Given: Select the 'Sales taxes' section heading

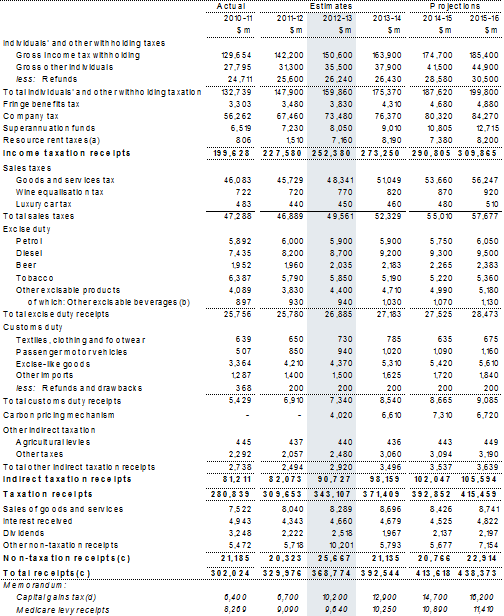Looking at the screenshot, I should tap(27, 168).
